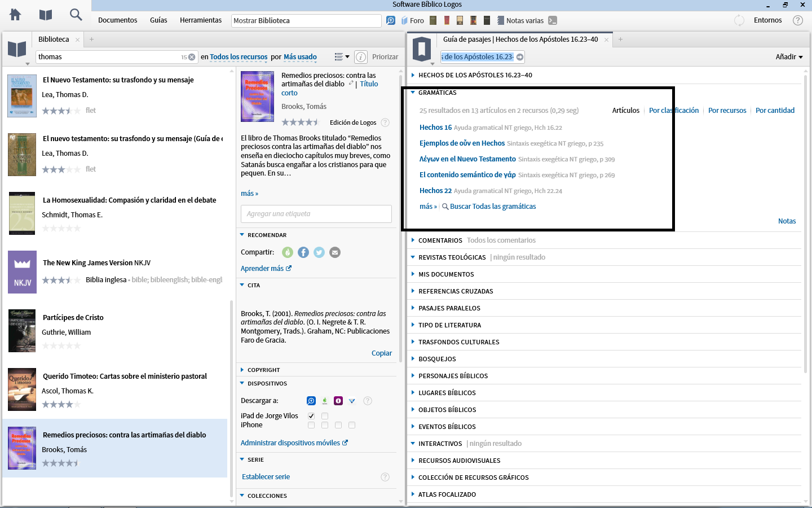Image resolution: width=812 pixels, height=508 pixels.
Task: Open the Documentos menu
Action: [x=117, y=20]
